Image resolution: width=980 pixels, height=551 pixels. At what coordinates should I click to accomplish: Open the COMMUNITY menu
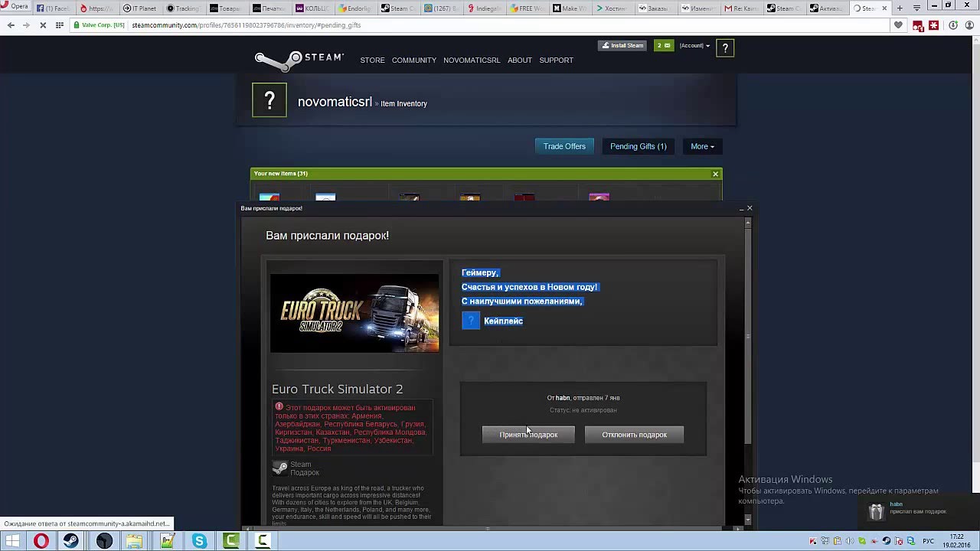click(x=414, y=60)
